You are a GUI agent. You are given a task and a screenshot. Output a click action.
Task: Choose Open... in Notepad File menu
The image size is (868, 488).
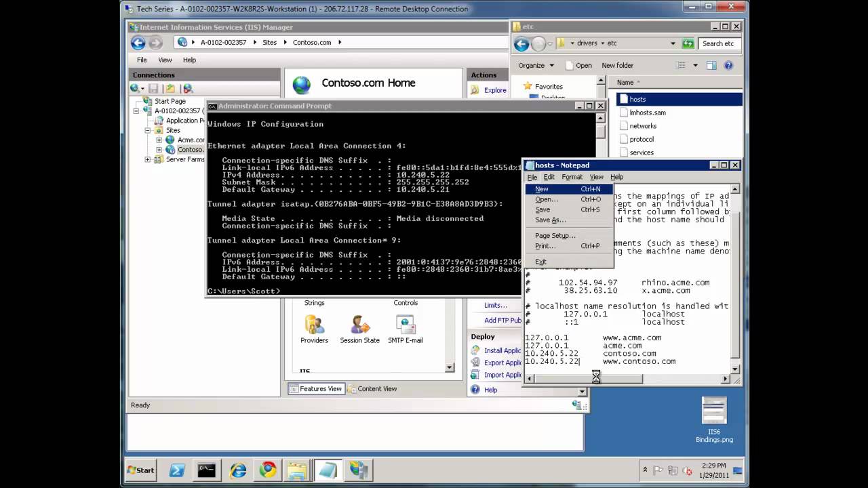[568, 199]
